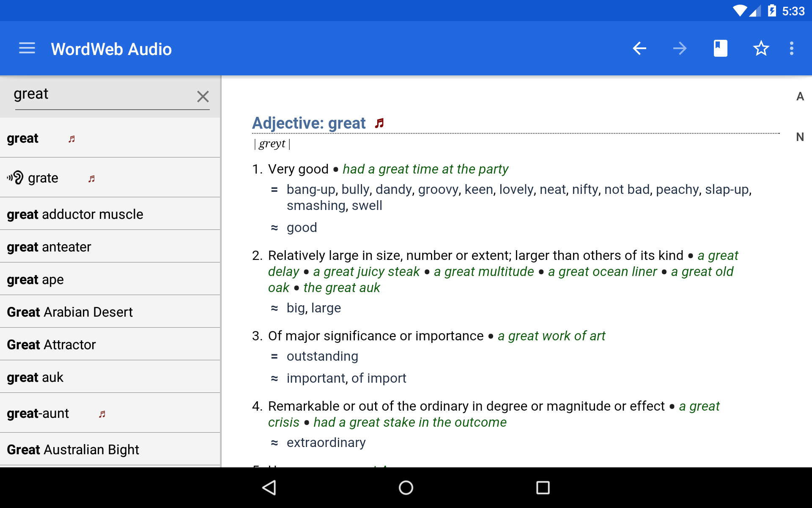Screen dimensions: 812x508
Task: Open similar word good
Action: (302, 228)
